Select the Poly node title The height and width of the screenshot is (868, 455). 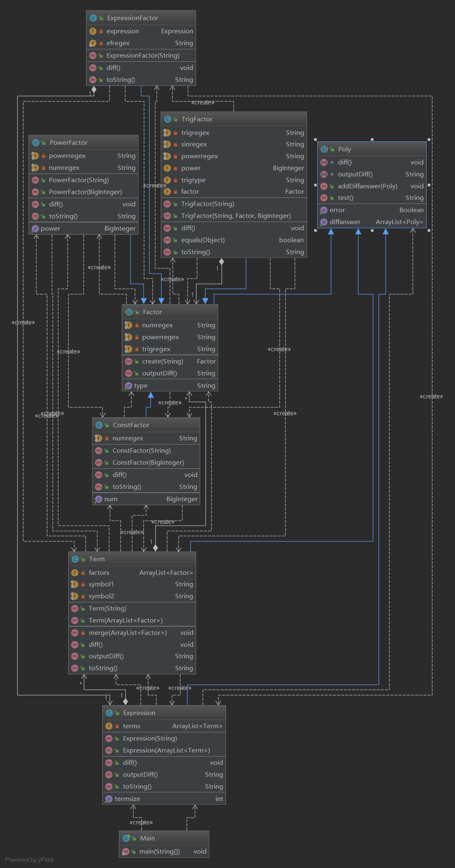click(344, 149)
